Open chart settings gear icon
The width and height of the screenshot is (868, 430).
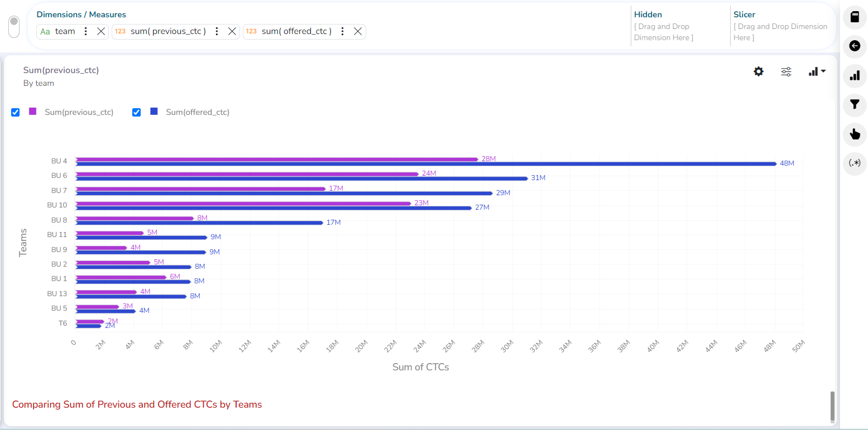pos(759,71)
